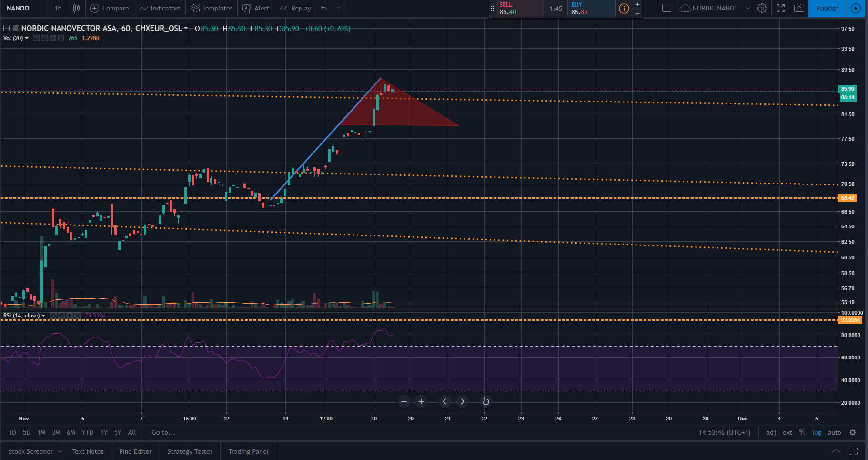
Task: Toggle log scale mode
Action: point(817,432)
